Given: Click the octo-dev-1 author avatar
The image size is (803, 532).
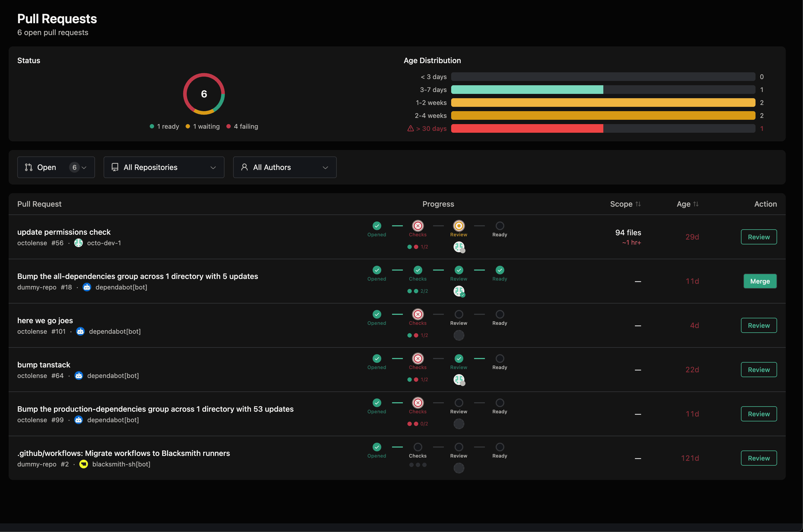Looking at the screenshot, I should 78,243.
